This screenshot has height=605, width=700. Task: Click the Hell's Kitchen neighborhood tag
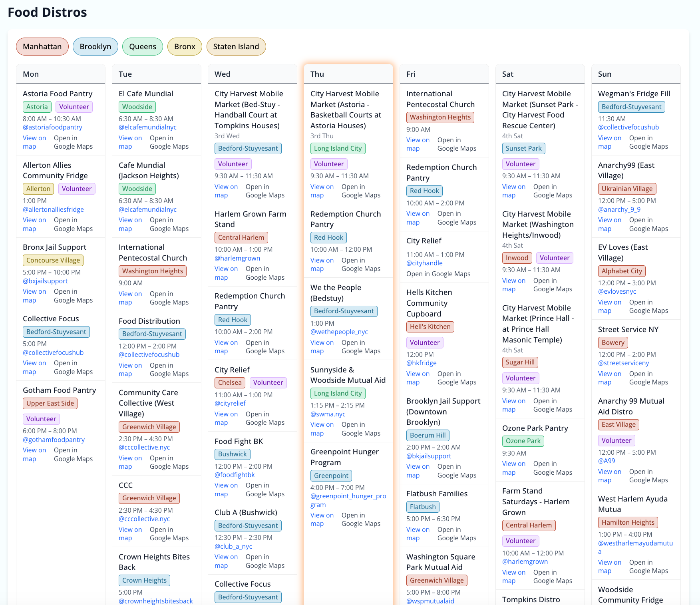tap(430, 327)
